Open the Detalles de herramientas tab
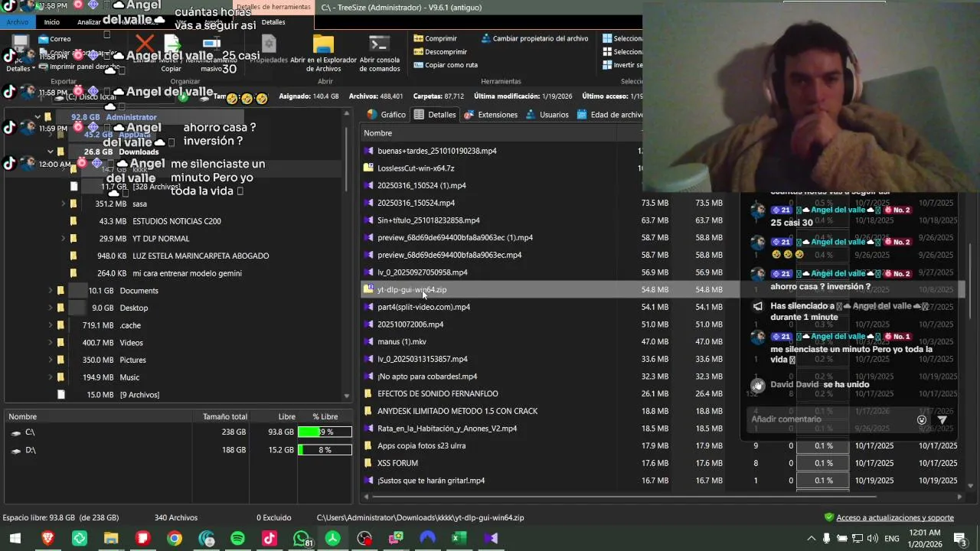Screen dimensions: 980x551 pos(273,8)
